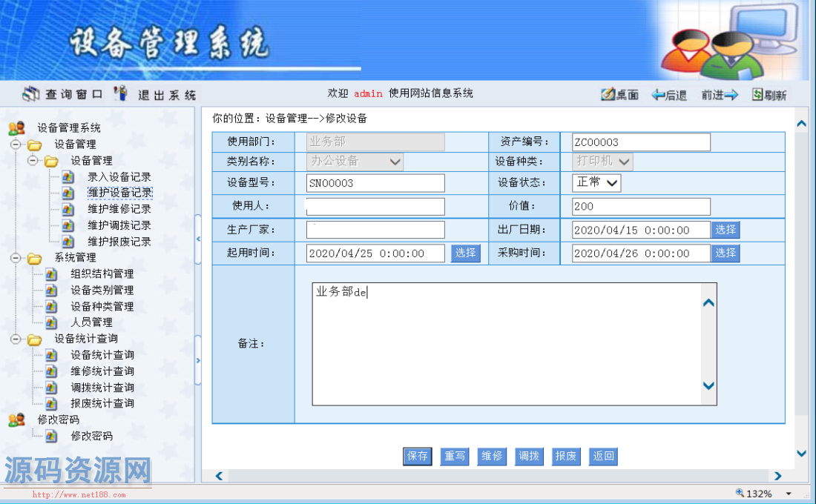The width and height of the screenshot is (816, 504).
Task: Open the browser zoom level dropdown arrow
Action: pyautogui.click(x=789, y=494)
